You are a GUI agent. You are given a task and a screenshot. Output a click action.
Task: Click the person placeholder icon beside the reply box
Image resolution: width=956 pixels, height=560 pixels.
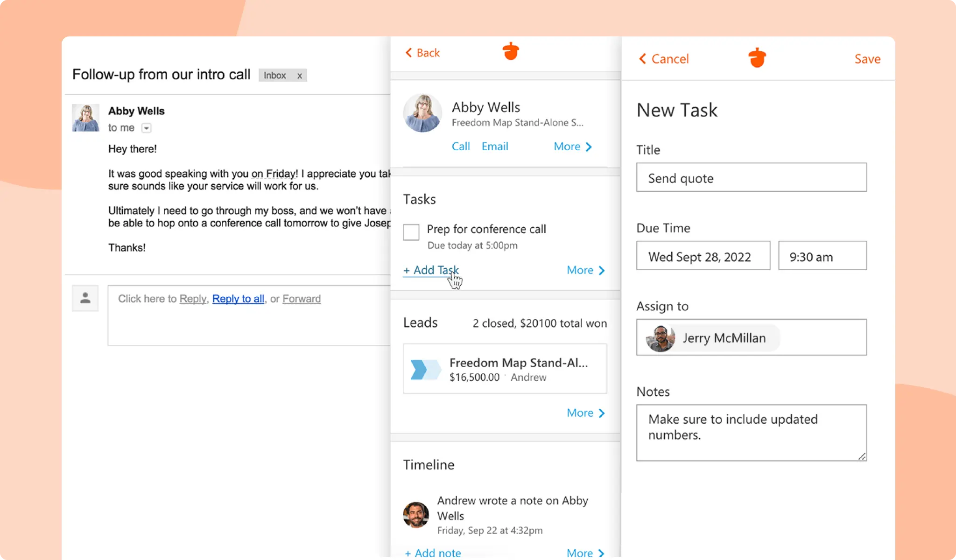point(85,298)
